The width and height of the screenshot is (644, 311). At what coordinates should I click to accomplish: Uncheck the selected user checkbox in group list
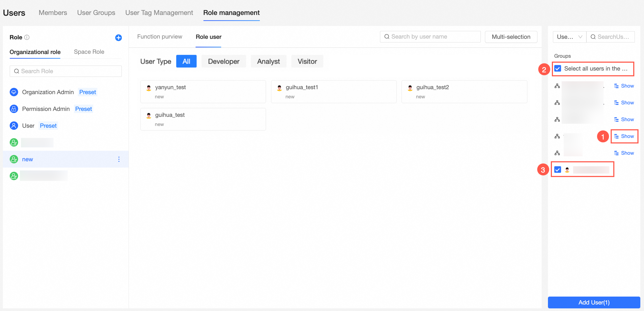(x=558, y=170)
